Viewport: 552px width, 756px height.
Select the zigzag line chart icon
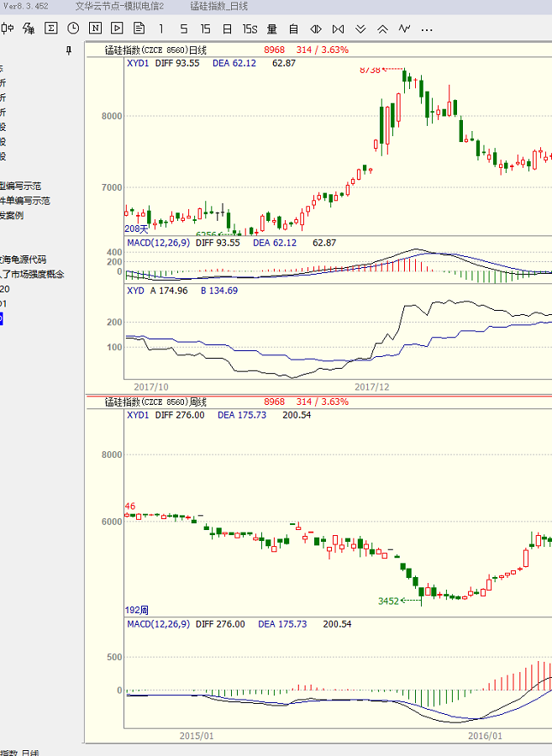pyautogui.click(x=404, y=29)
